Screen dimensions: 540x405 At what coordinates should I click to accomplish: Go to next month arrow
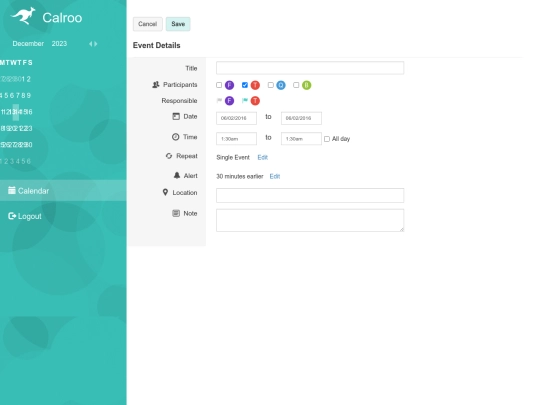coord(95,44)
